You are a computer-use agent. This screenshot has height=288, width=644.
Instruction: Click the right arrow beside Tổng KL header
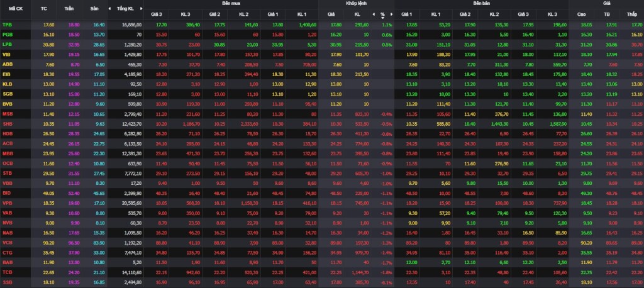point(142,8)
